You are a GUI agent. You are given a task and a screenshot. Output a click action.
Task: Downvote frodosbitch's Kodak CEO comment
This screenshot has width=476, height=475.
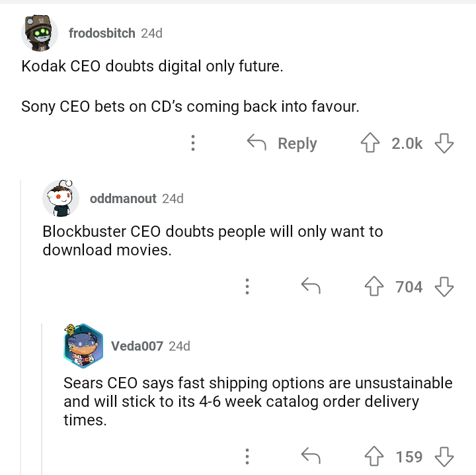point(444,144)
